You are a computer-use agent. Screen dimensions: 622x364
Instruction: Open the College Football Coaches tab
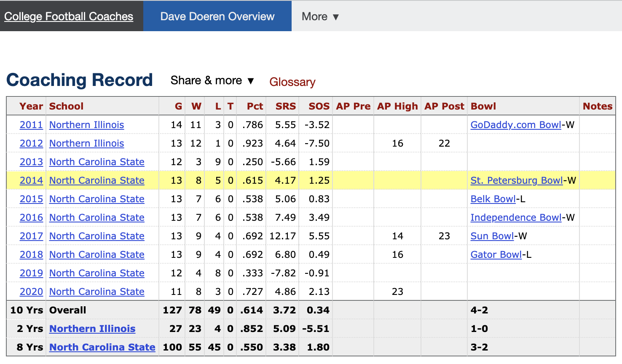[69, 16]
